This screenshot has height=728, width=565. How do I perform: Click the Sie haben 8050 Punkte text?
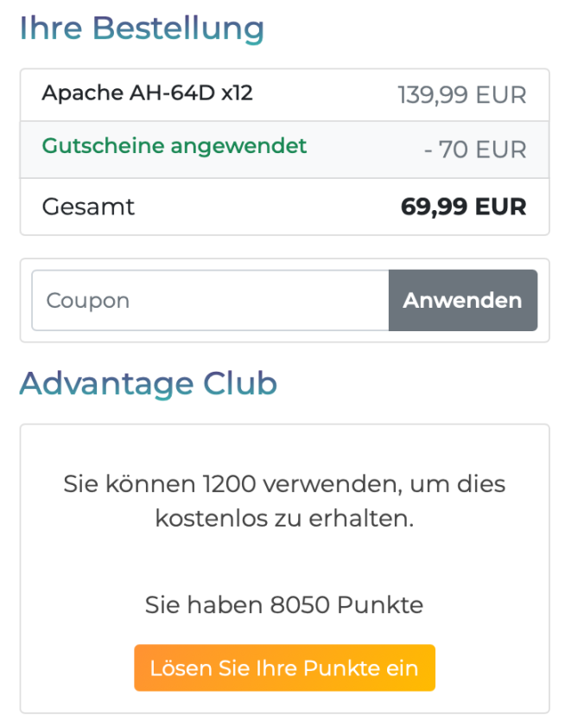[284, 605]
